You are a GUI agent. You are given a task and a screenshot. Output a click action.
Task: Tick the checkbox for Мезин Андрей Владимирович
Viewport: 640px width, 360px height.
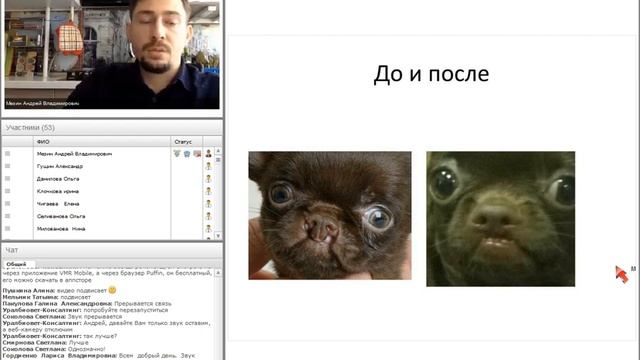[7, 153]
